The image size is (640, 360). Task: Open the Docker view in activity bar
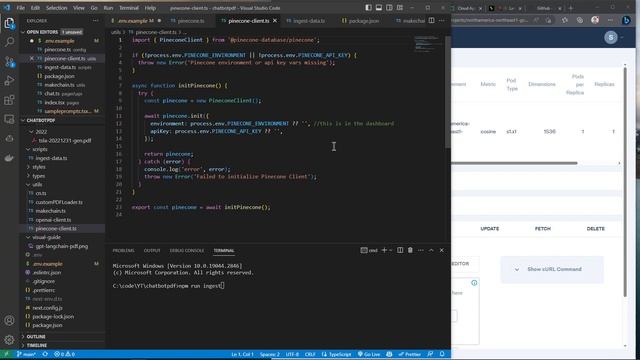click(x=9, y=158)
